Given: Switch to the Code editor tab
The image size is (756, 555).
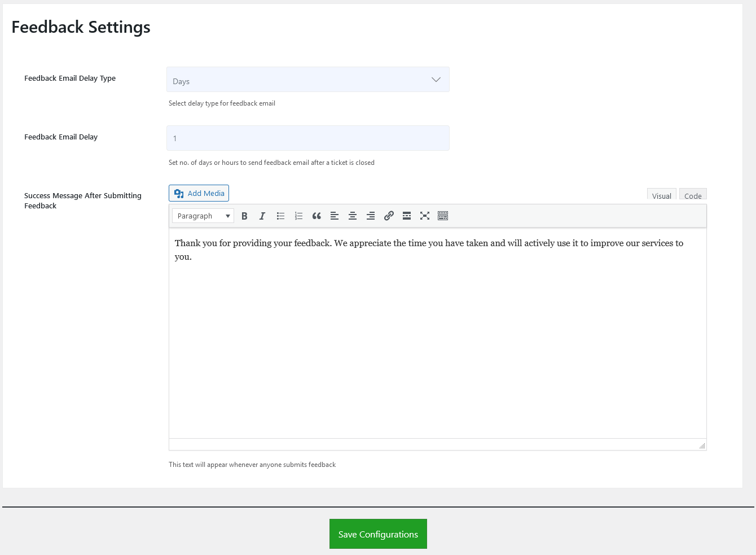Looking at the screenshot, I should pos(693,195).
